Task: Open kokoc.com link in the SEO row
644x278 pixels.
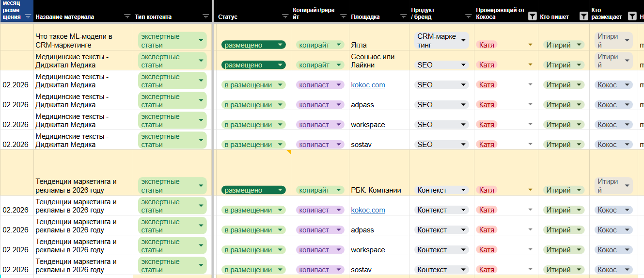Action: point(368,85)
